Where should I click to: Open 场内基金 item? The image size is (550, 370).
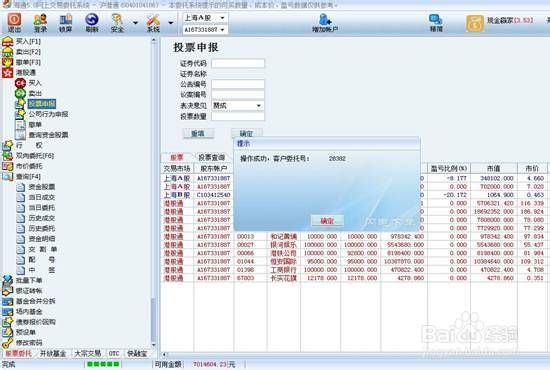coord(29,312)
